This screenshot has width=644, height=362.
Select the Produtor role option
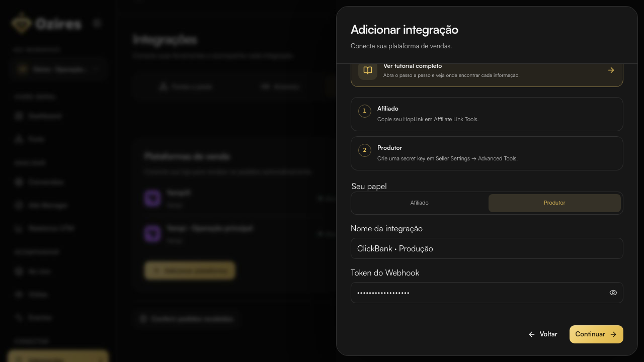(554, 203)
